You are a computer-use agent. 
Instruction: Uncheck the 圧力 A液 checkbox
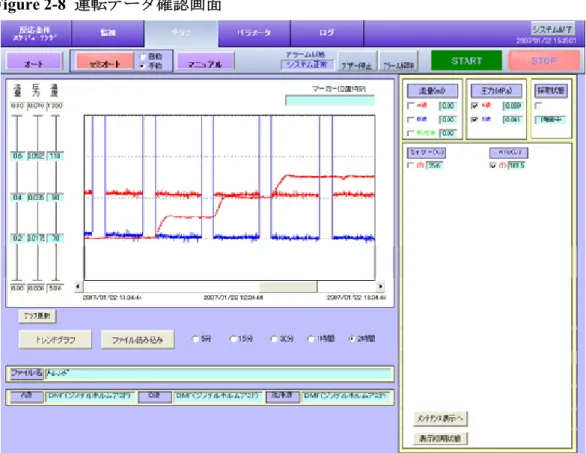[474, 106]
